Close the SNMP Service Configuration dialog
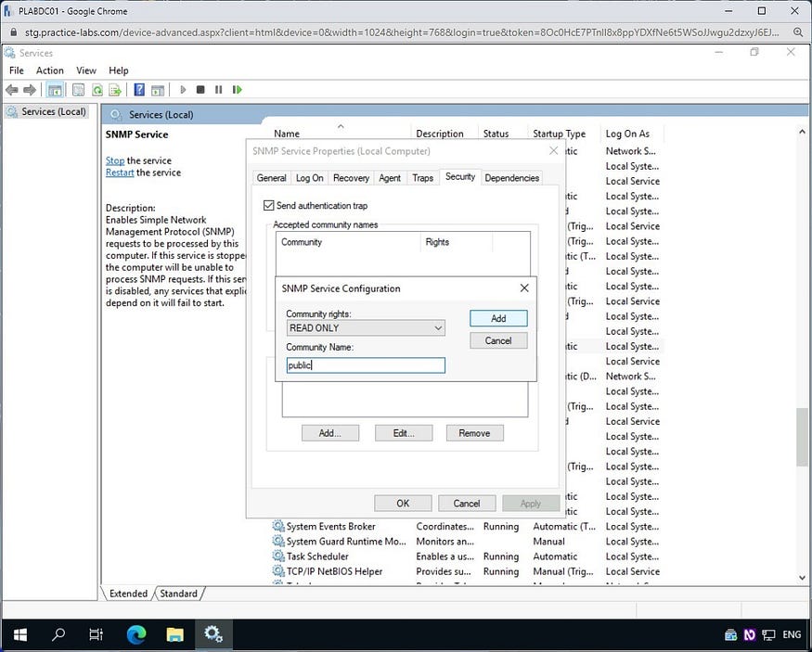Screen dimensions: 812x652 coord(524,288)
